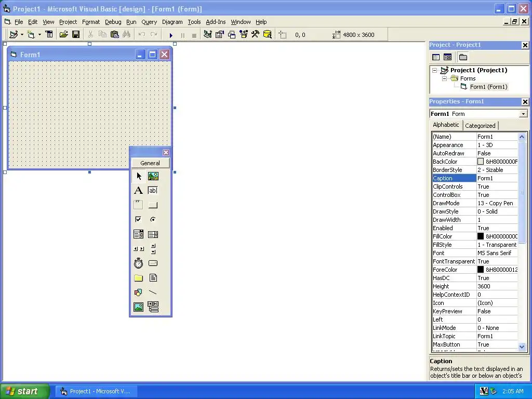
Task: Open the Menu Editor from the toolbar
Action: [x=49, y=34]
